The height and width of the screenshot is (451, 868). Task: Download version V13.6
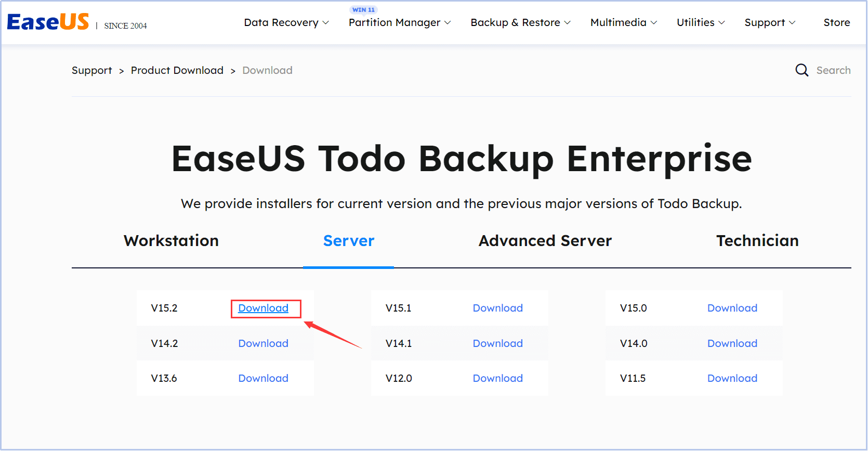[x=263, y=378]
